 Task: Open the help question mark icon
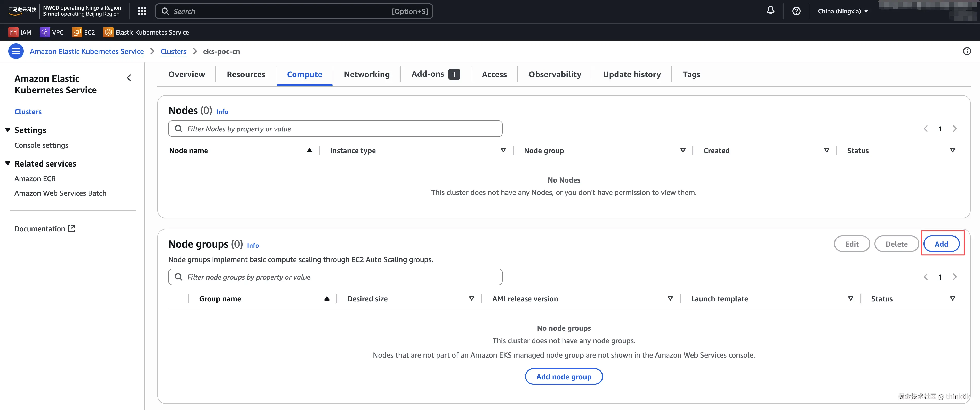coord(796,11)
